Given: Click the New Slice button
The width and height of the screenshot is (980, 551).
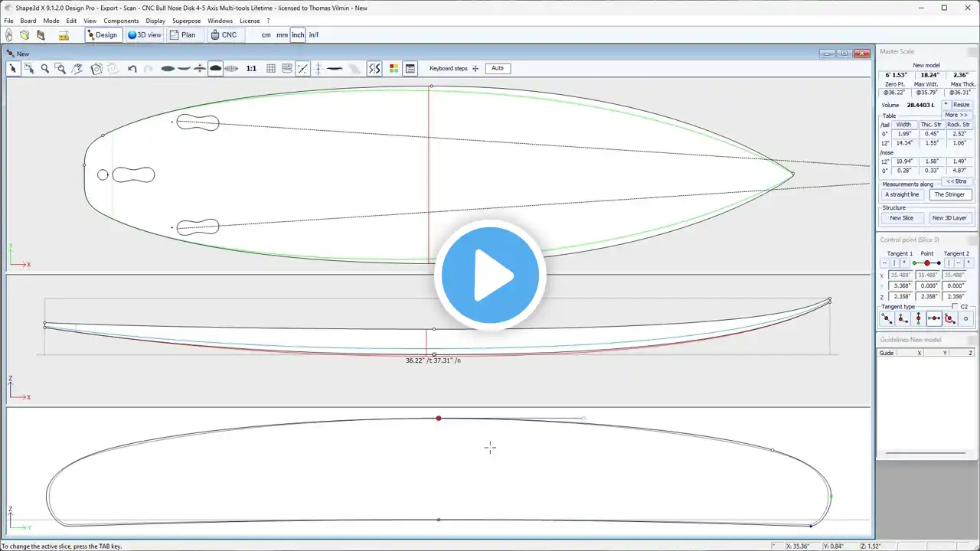Looking at the screenshot, I should pyautogui.click(x=901, y=218).
